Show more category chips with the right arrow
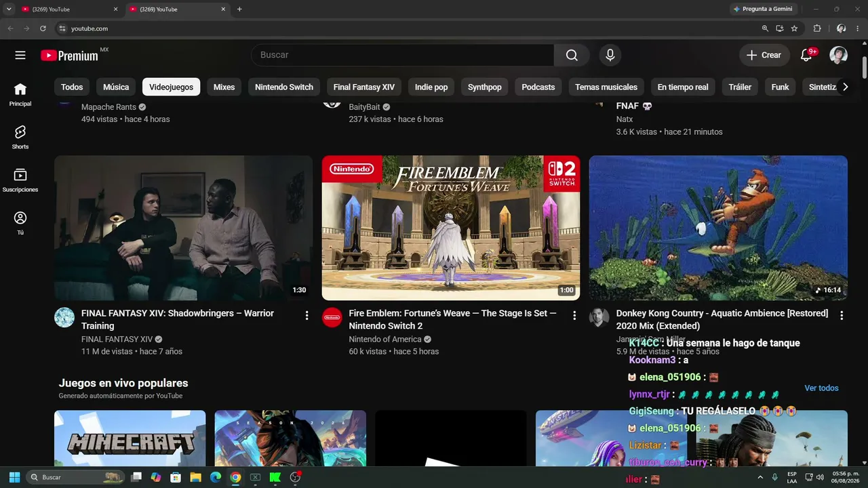The height and width of the screenshot is (488, 868). click(845, 87)
